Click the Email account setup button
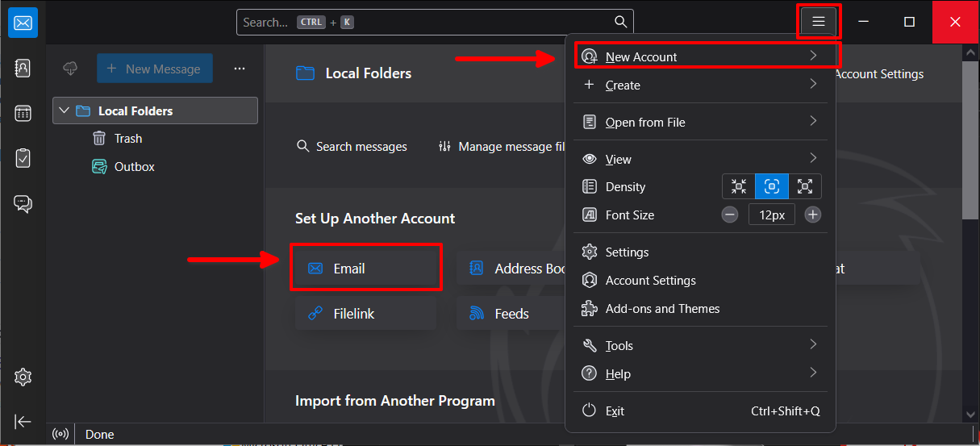The height and width of the screenshot is (446, 980). [x=366, y=269]
